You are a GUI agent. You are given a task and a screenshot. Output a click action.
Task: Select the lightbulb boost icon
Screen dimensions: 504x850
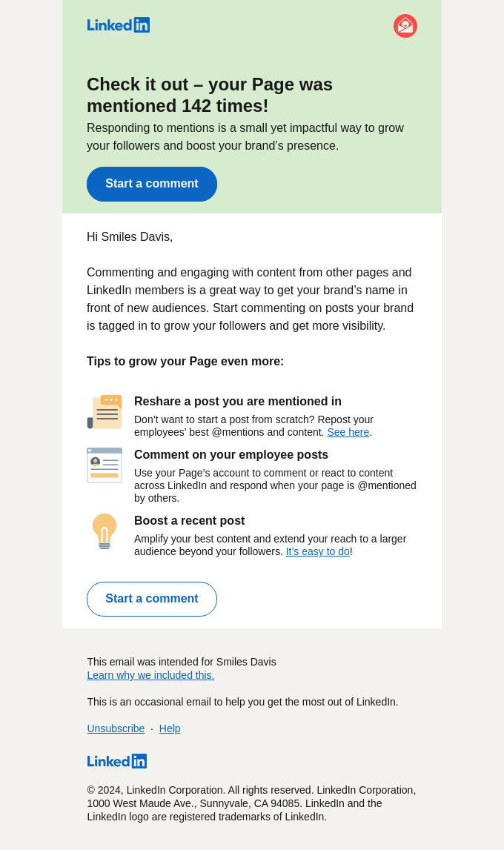[x=105, y=531]
